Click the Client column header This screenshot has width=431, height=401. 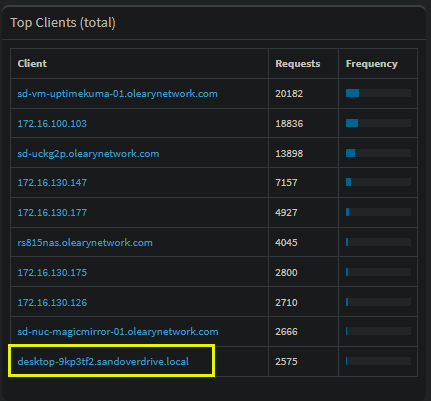(x=32, y=64)
